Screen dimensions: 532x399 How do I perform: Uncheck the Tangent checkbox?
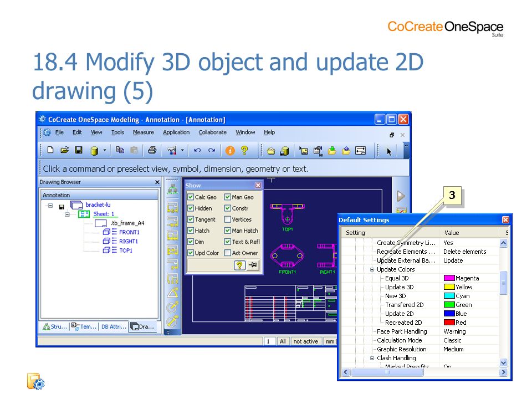191,219
